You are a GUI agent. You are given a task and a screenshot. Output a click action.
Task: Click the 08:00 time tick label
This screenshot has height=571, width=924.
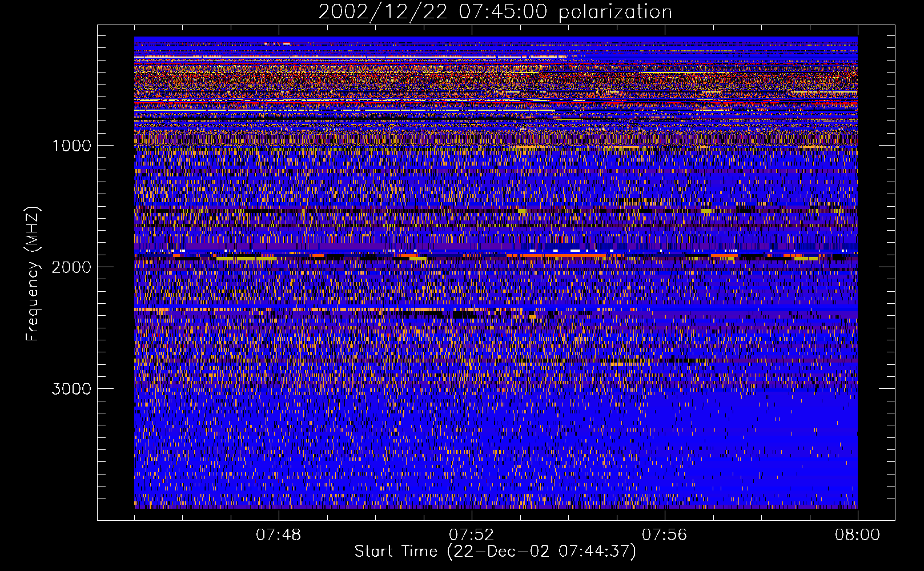(x=858, y=535)
